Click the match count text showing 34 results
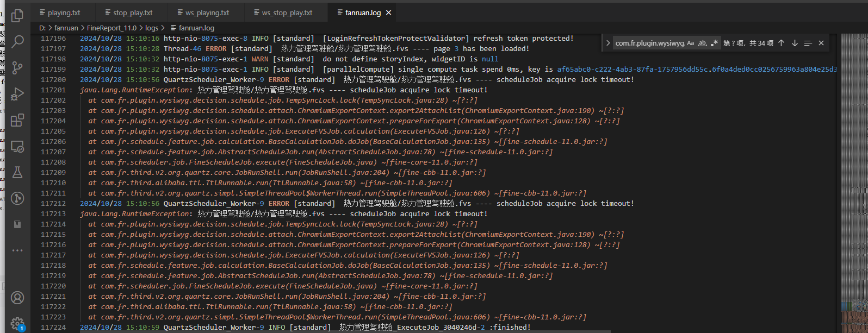 (x=748, y=43)
